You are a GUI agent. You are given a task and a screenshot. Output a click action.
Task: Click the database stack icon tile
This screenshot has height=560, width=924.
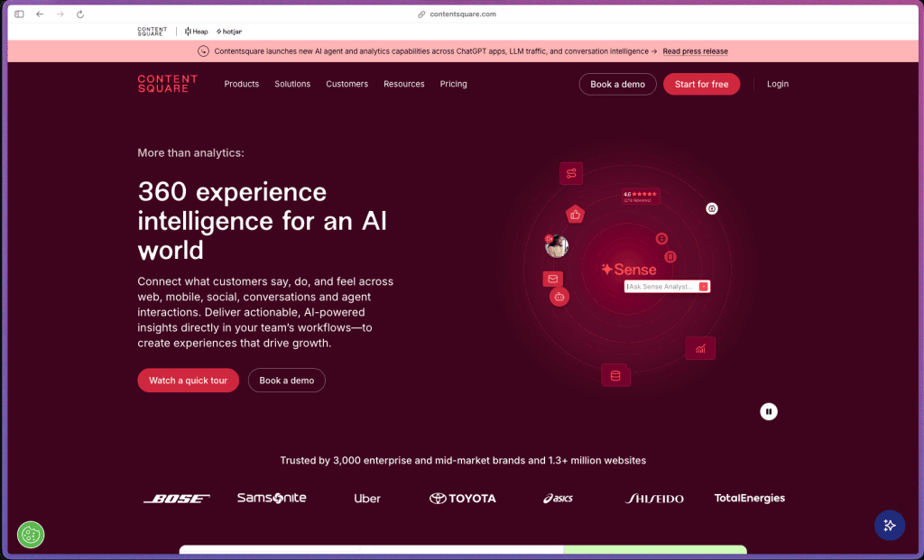[x=615, y=376]
